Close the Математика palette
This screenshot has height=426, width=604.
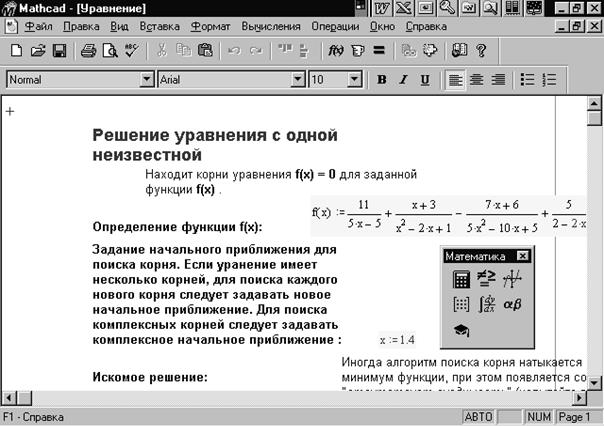[x=522, y=257]
